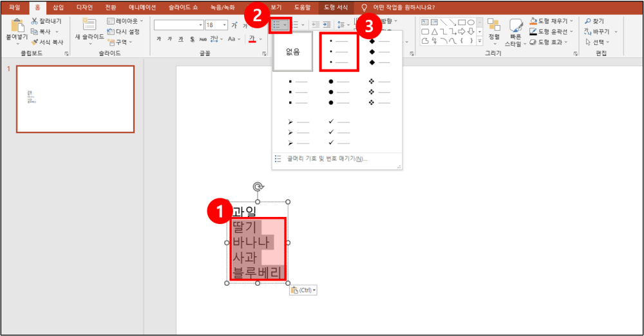
Task: Select the right block arrow shape
Action: tap(462, 32)
